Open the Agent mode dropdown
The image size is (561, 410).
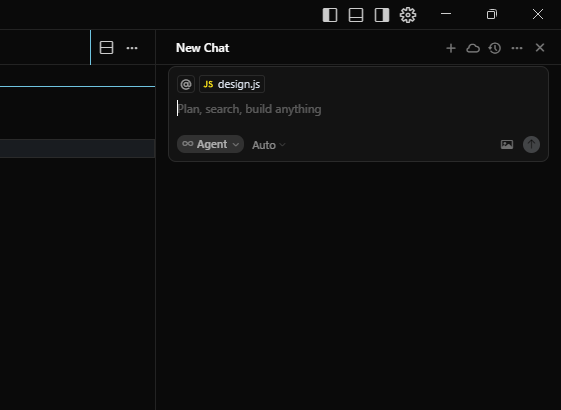(x=210, y=144)
